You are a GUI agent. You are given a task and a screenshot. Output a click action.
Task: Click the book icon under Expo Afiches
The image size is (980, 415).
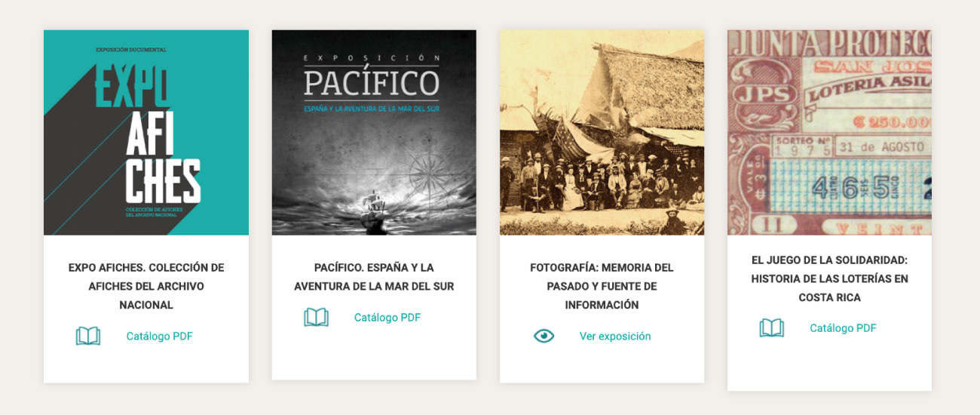click(x=88, y=337)
